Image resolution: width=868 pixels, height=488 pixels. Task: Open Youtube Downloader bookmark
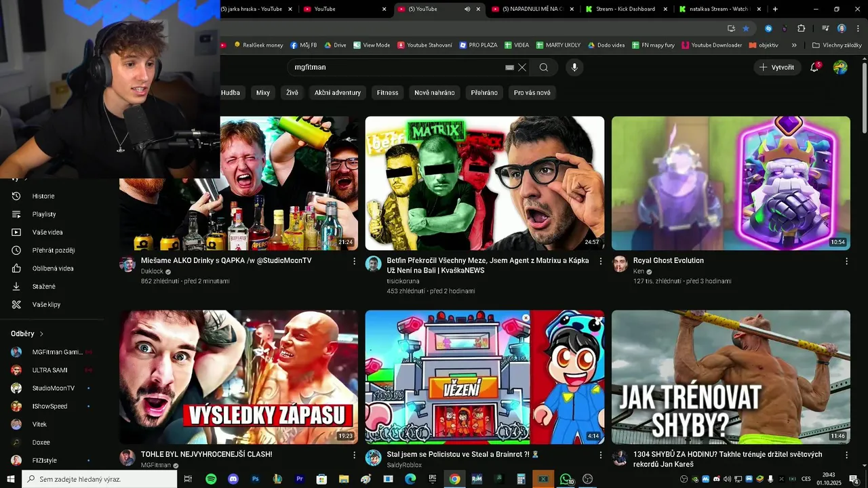point(712,45)
